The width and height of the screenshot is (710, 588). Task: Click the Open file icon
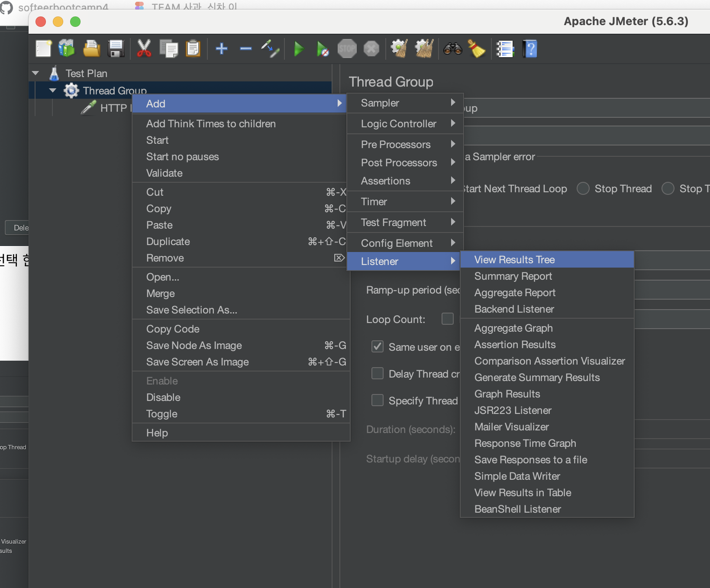(x=91, y=48)
